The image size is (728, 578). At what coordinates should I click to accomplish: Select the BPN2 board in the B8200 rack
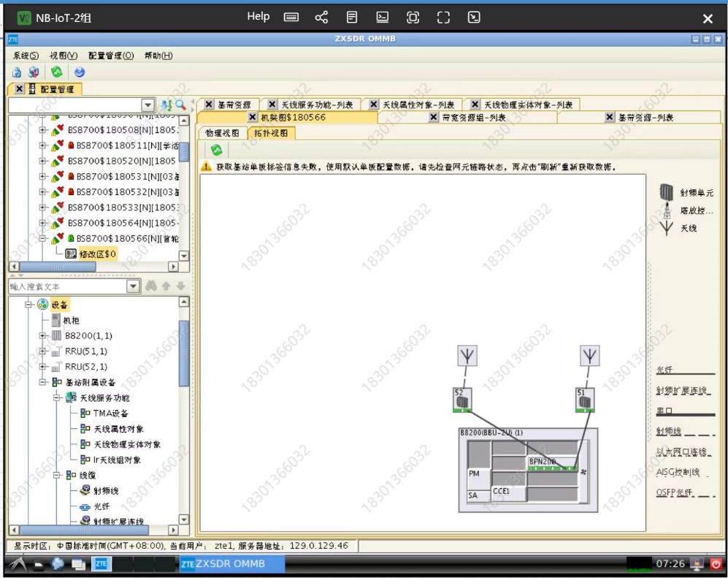pyautogui.click(x=553, y=464)
